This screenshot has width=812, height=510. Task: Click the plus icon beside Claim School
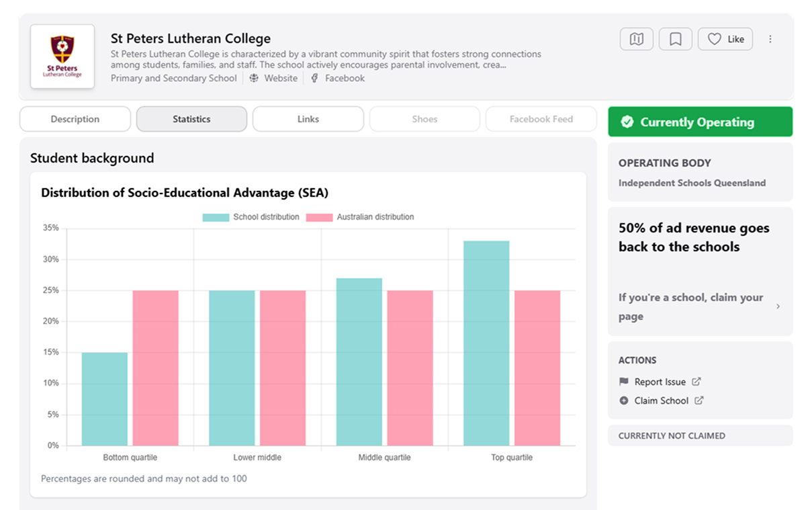623,400
